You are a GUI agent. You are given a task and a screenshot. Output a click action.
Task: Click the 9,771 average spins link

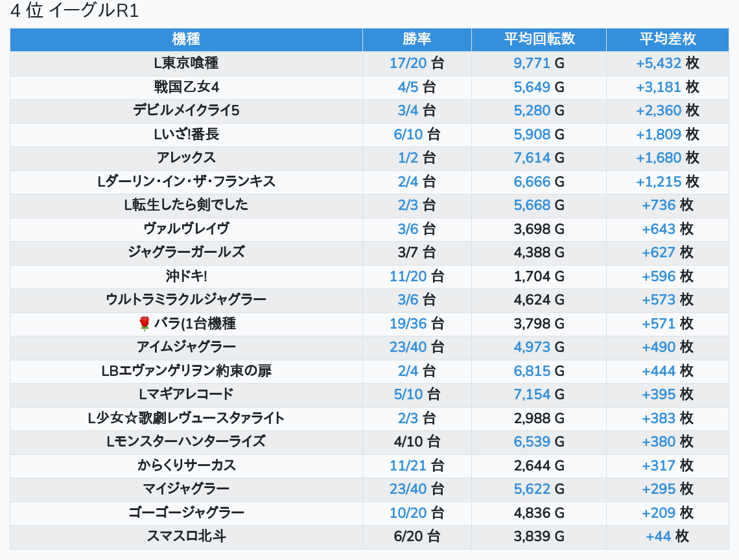532,64
